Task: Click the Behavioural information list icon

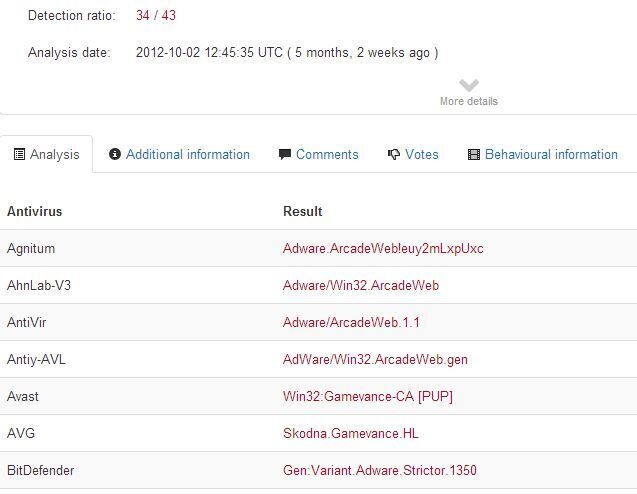Action: 474,155
